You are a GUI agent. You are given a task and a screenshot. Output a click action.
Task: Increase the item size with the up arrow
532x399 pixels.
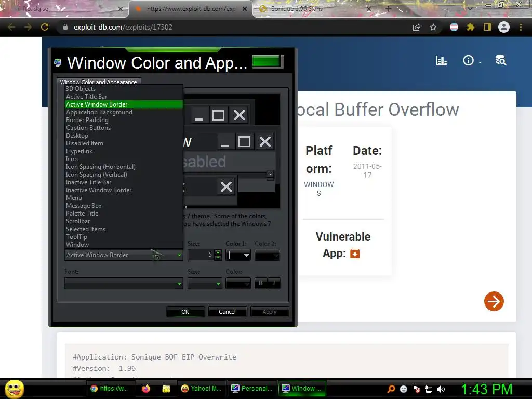218,252
